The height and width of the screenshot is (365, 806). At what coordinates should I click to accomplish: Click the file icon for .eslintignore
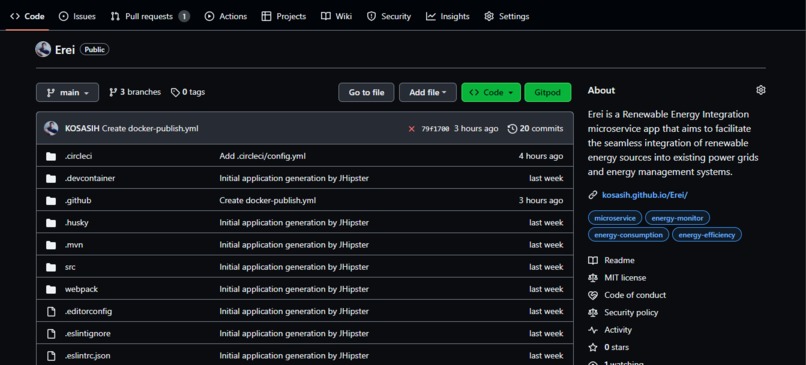point(51,333)
